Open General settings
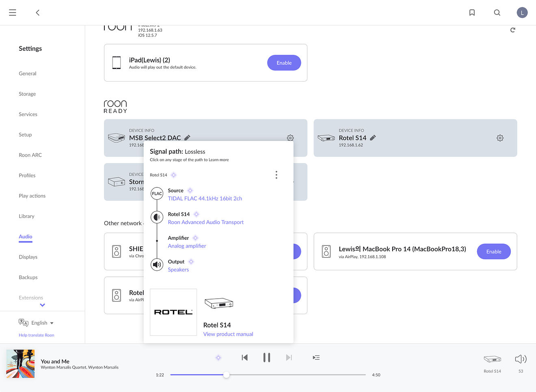The height and width of the screenshot is (392, 536). [x=28, y=73]
